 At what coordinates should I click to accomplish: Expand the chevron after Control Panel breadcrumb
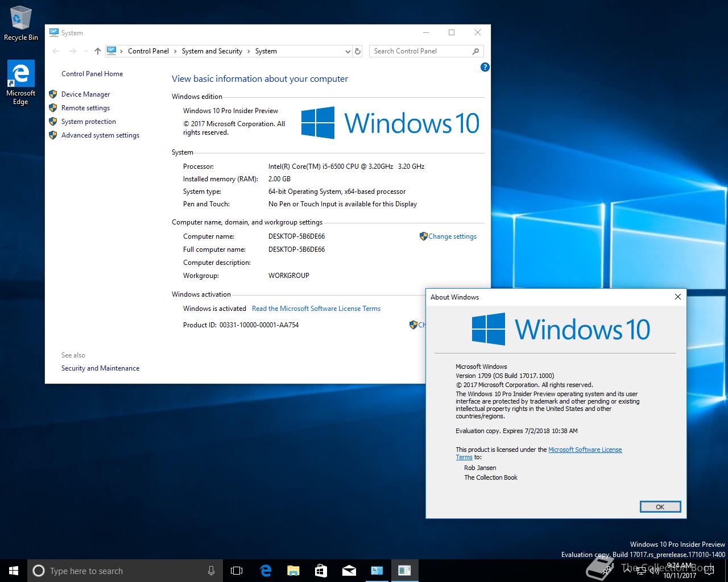[175, 51]
